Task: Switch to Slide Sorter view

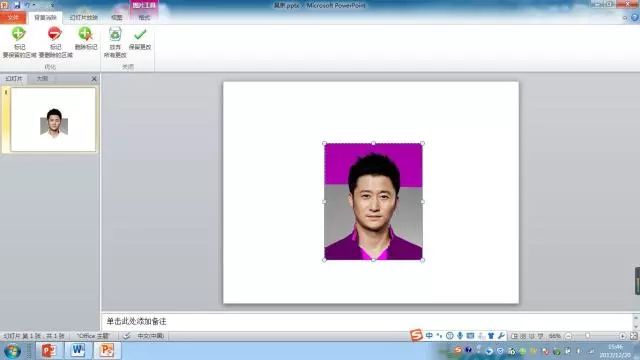Action: 523,336
